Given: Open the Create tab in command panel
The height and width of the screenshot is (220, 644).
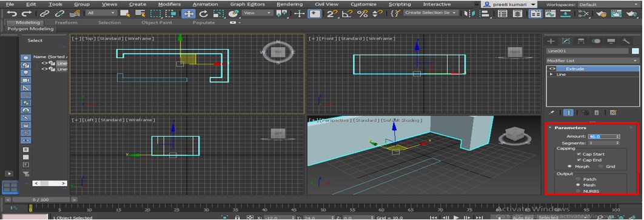Looking at the screenshot, I should [551, 41].
